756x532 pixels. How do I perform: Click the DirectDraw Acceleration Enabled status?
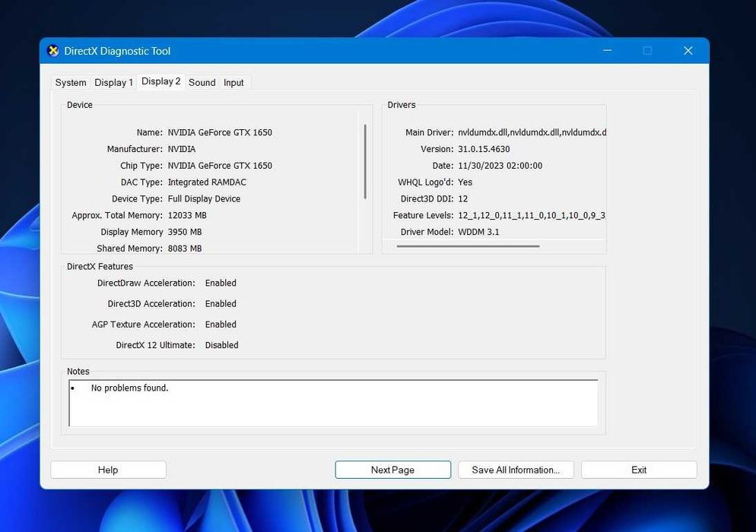click(x=221, y=283)
